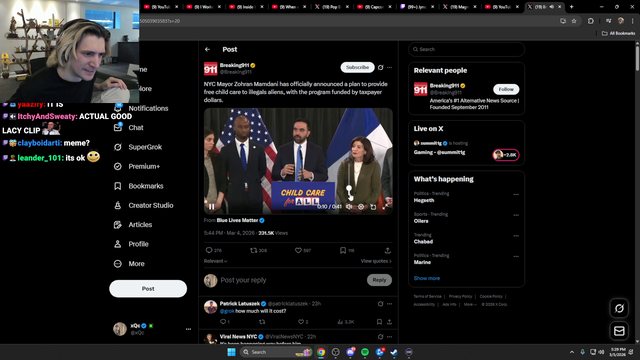
Task: Repost Patrick Latuszek's reply
Action: 262,322
